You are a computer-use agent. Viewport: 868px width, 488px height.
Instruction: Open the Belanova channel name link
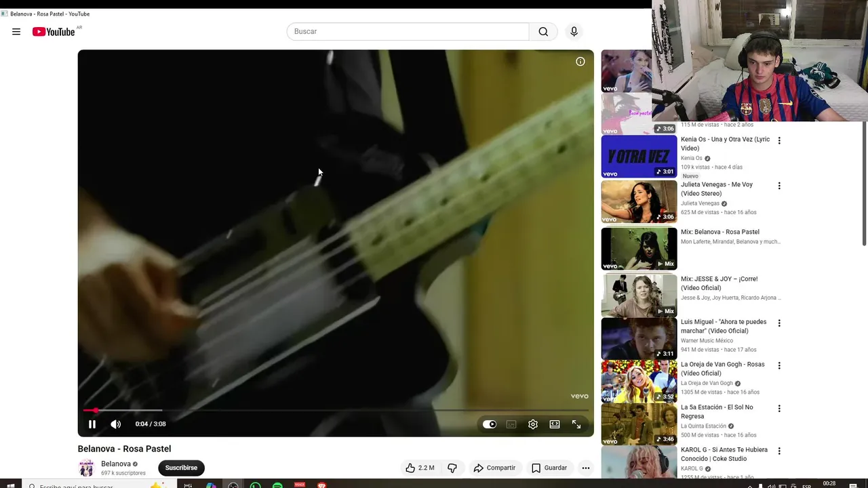[x=116, y=464]
